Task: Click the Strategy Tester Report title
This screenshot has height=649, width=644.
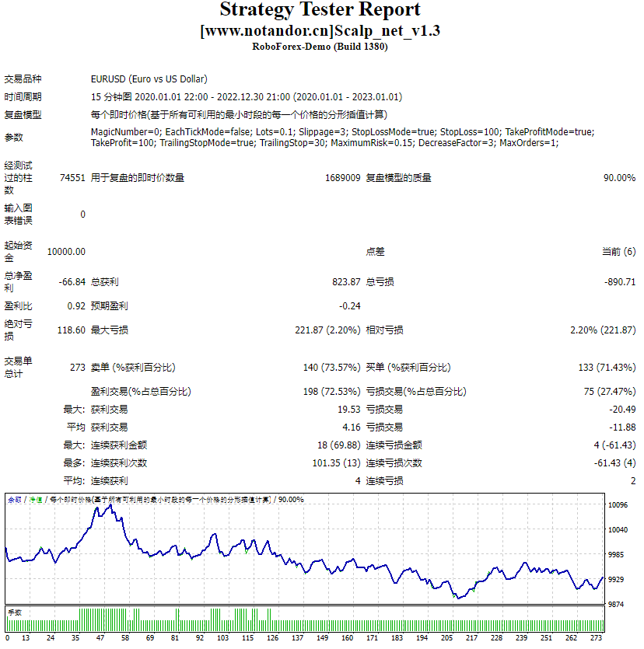Action: tap(320, 9)
